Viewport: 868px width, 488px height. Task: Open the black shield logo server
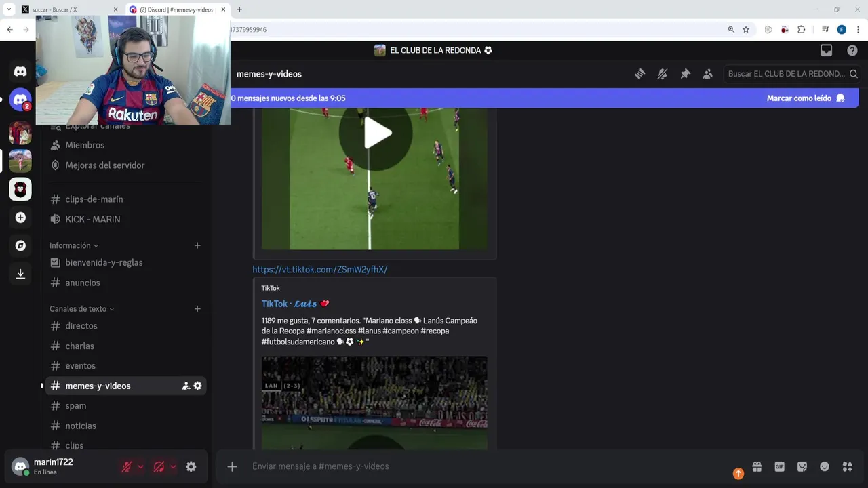click(20, 189)
